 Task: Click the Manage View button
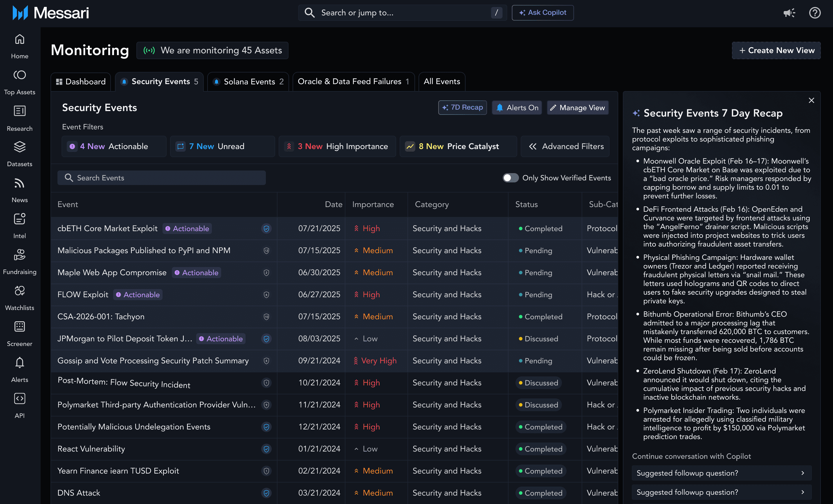[x=577, y=108]
